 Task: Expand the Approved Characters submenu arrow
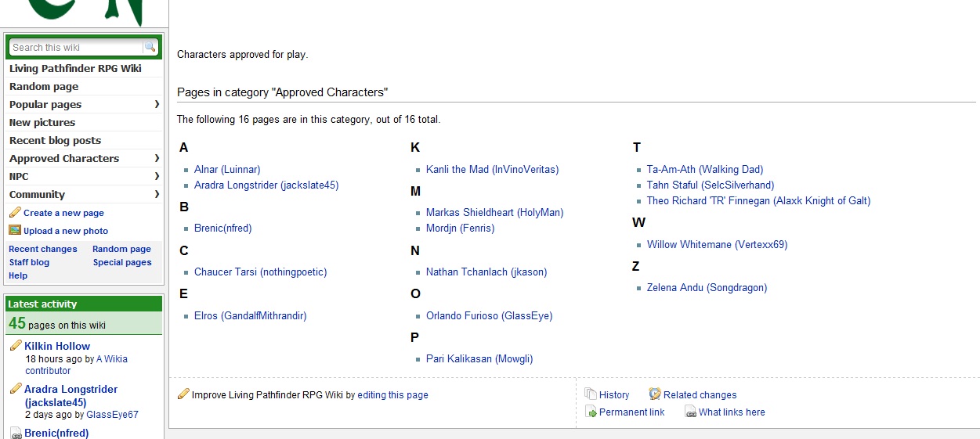(x=157, y=158)
